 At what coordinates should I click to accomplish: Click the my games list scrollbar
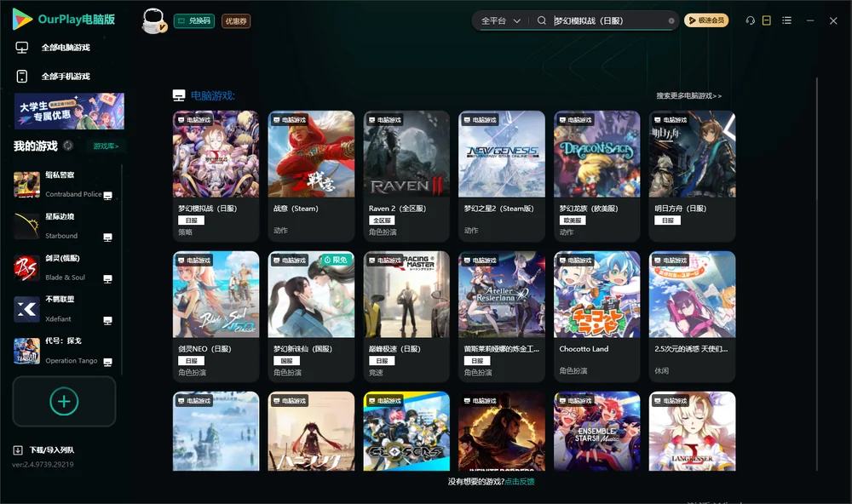122,269
